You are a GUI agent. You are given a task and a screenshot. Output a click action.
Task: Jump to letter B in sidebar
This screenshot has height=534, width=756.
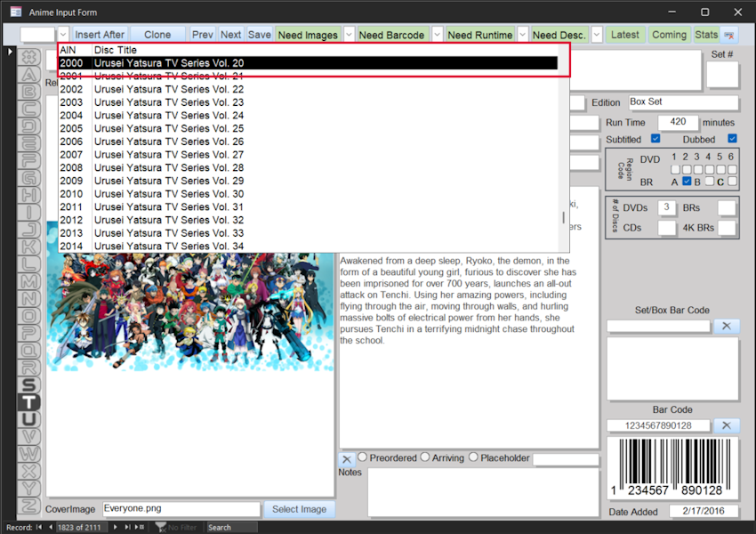tap(29, 92)
